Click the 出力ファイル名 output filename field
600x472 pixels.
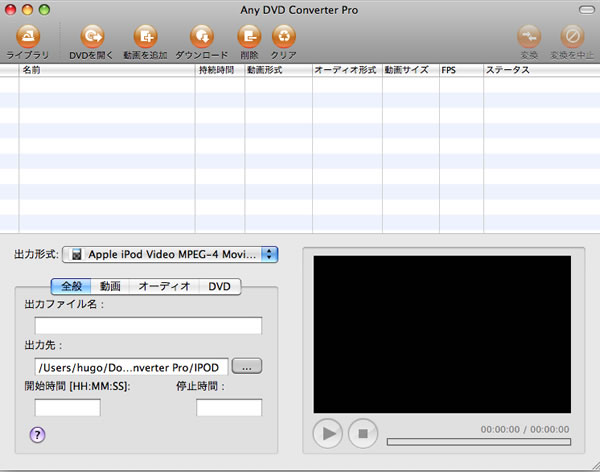coord(148,325)
